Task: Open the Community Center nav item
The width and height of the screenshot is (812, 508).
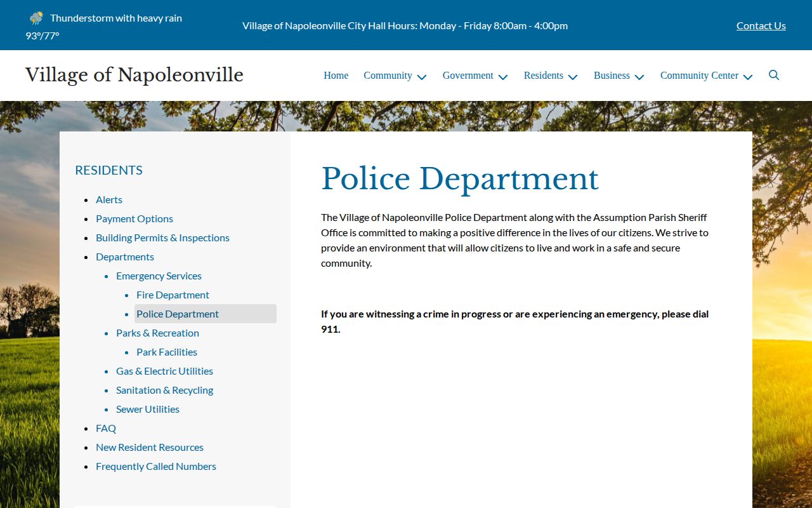Action: [699, 75]
